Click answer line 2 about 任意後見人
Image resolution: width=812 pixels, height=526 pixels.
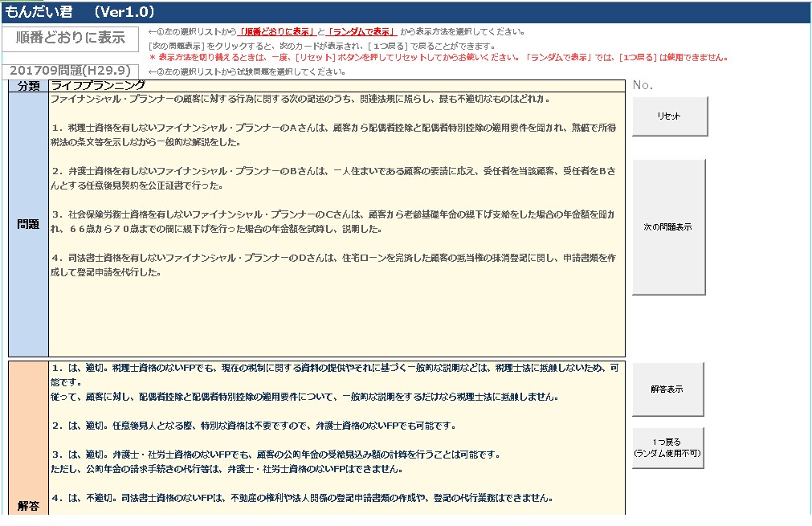click(255, 426)
